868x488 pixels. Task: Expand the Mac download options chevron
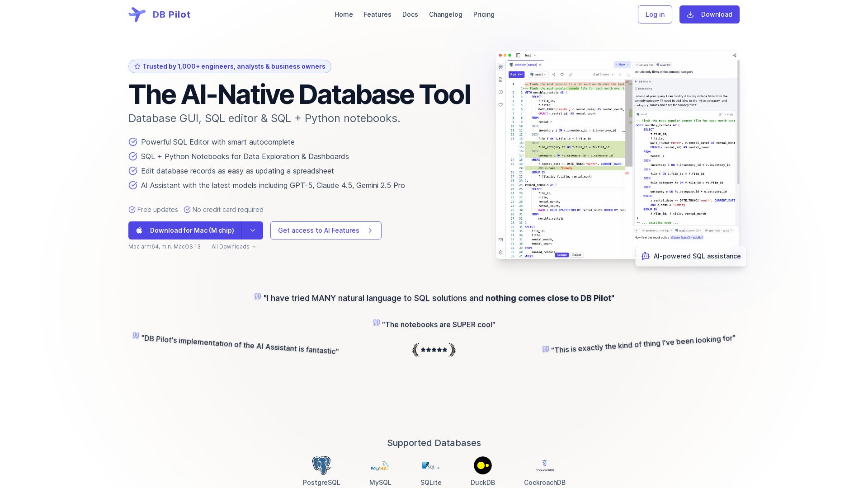(253, 230)
